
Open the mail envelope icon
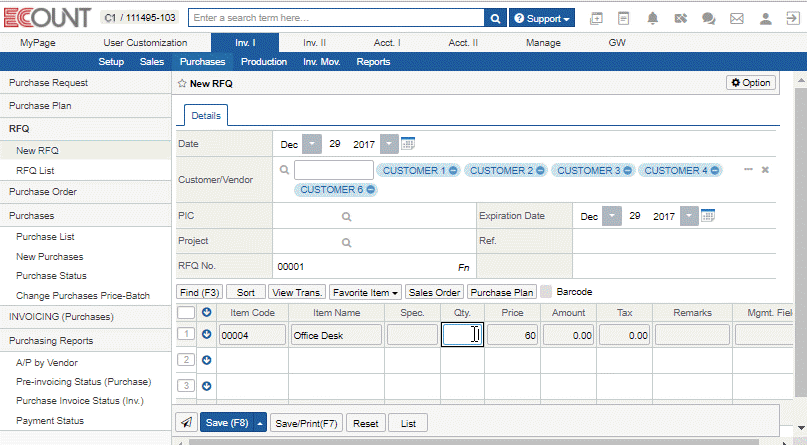pos(737,19)
